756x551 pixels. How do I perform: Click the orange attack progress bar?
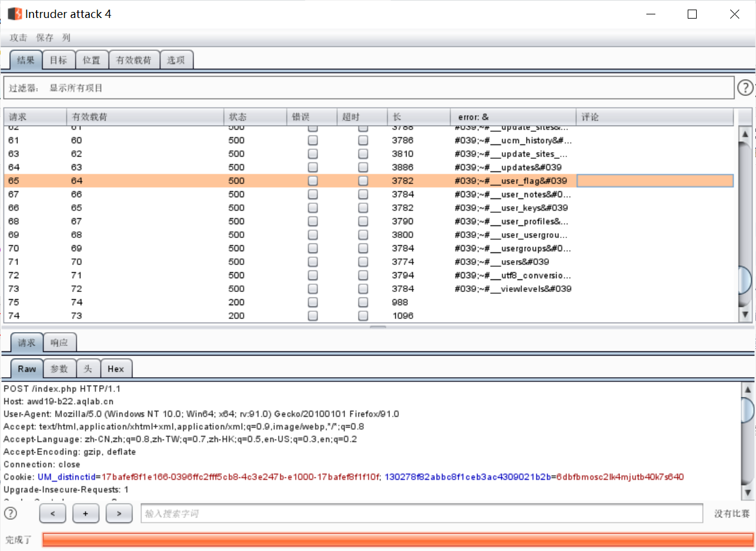point(398,539)
